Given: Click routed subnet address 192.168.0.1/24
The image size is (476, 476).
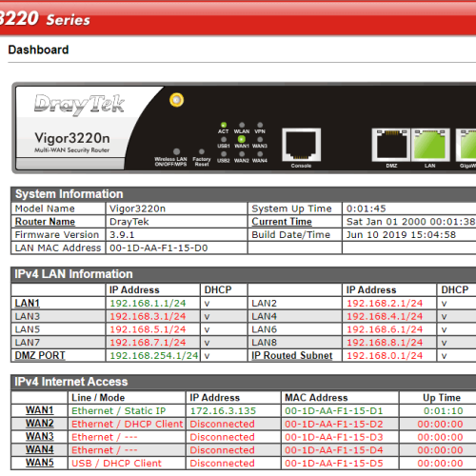Looking at the screenshot, I should coord(385,355).
